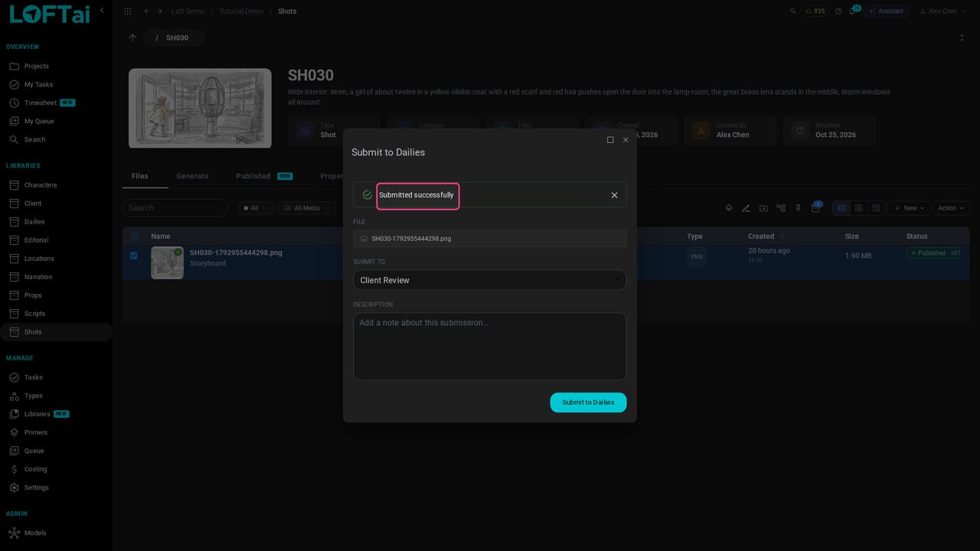Open the SH030 storyboard thumbnail
Screen dimensions: 980x551
coord(200,108)
